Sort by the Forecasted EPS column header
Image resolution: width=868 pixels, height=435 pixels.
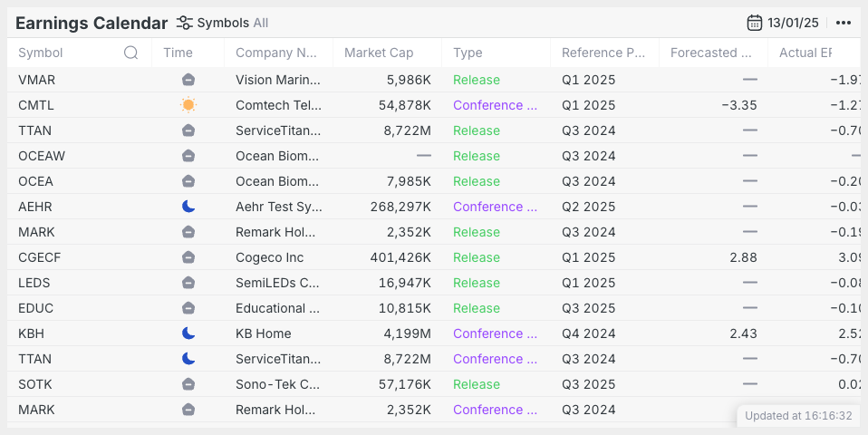(x=710, y=53)
